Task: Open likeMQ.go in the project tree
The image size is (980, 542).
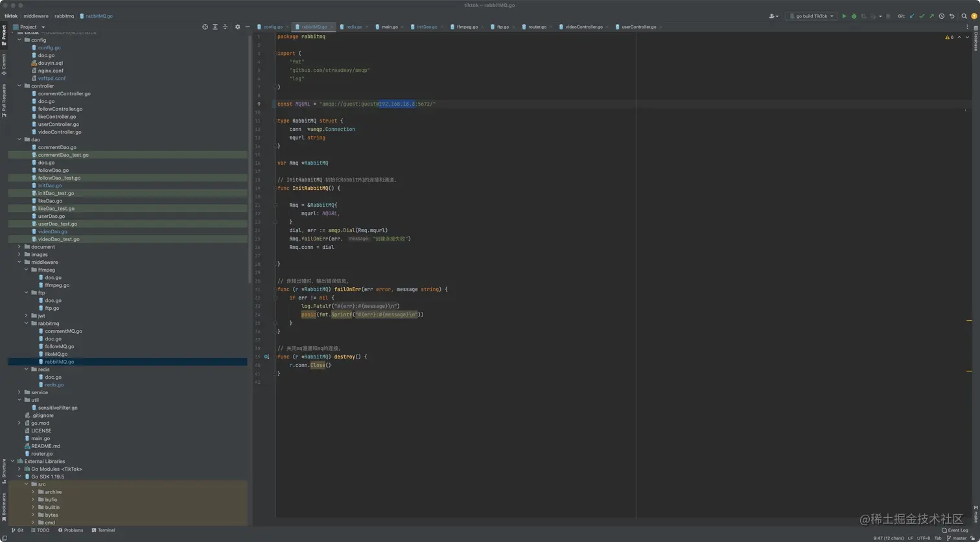Action: point(56,354)
